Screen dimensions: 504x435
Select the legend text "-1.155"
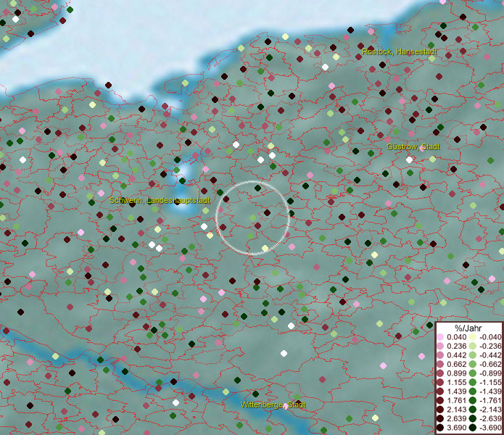[x=490, y=383]
